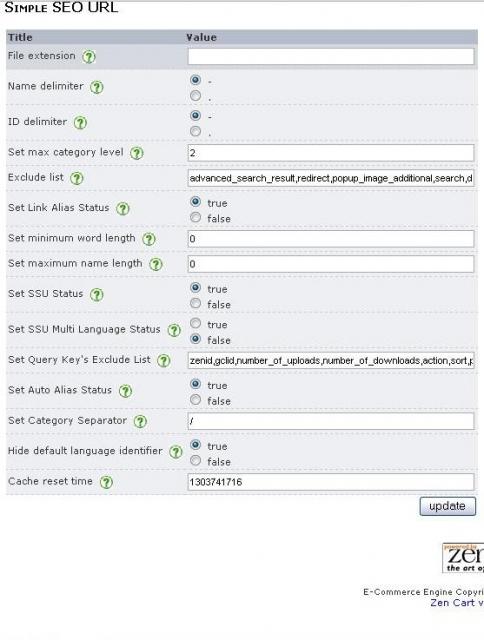Set Link Alias Status to false
This screenshot has height=640, width=484.
[196, 218]
